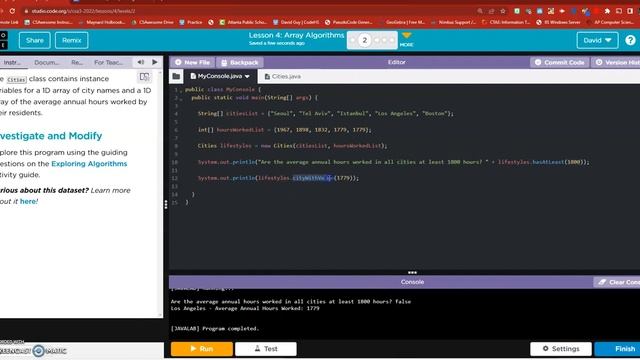This screenshot has width=640, height=360.
Task: Select the MyConsole.java file tab
Action: point(220,76)
